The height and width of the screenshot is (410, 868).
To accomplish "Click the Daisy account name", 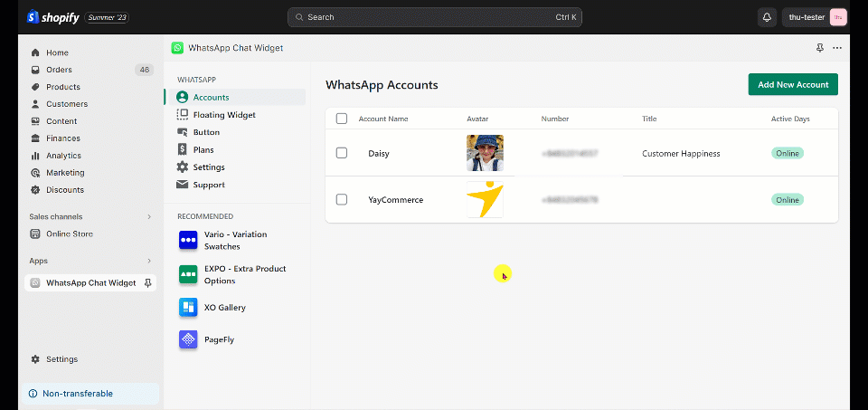I will [x=379, y=154].
